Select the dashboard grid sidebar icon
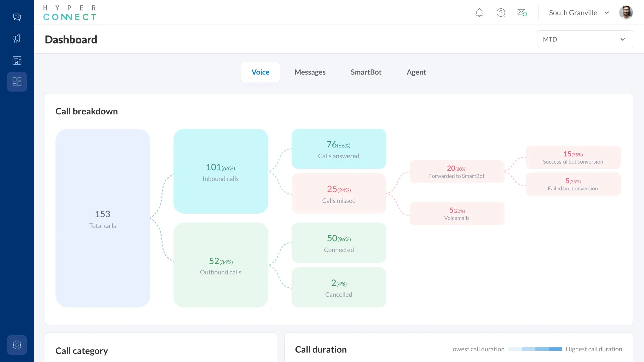Image resolution: width=644 pixels, height=362 pixels. [17, 82]
